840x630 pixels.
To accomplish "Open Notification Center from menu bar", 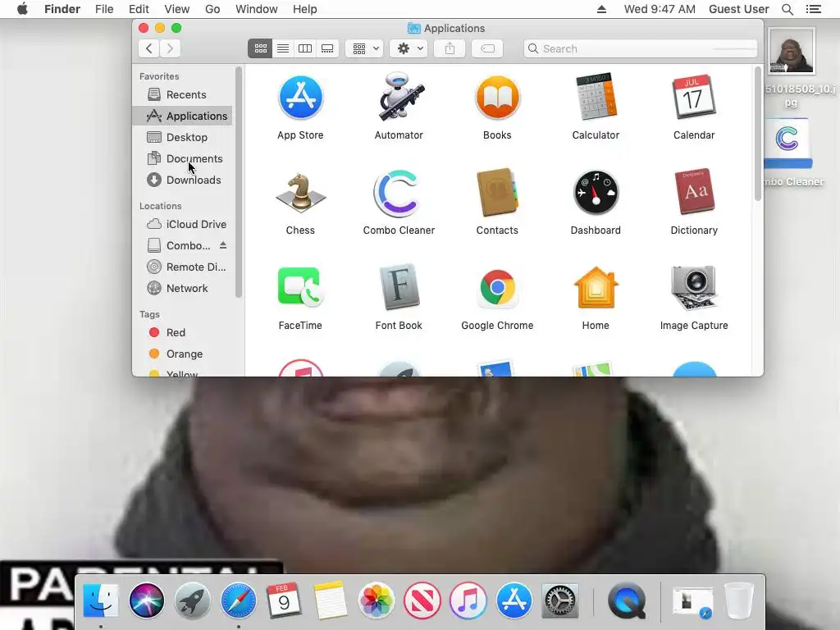I will coord(814,9).
